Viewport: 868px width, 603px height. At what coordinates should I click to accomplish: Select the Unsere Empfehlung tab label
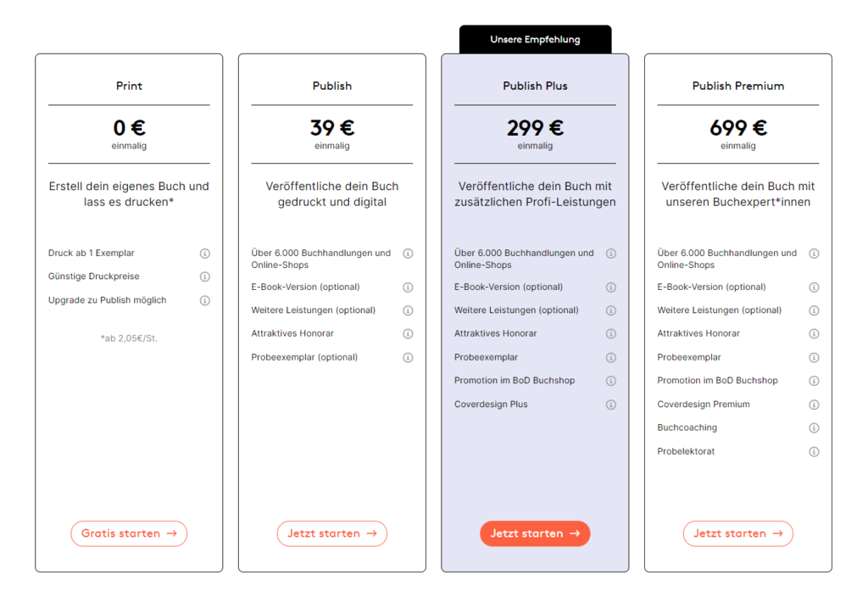(536, 39)
